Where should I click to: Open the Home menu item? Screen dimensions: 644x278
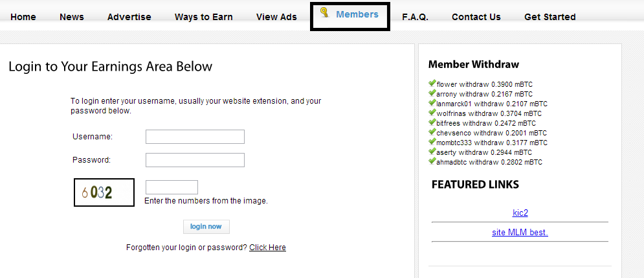[23, 17]
